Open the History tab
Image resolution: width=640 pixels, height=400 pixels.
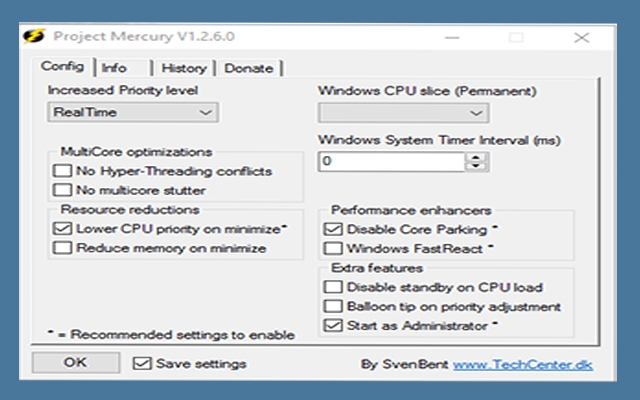point(185,68)
